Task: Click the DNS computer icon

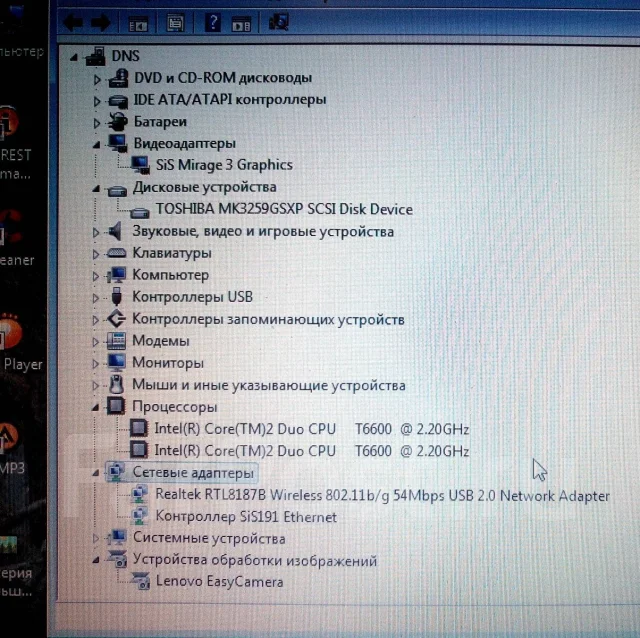Action: tap(96, 56)
